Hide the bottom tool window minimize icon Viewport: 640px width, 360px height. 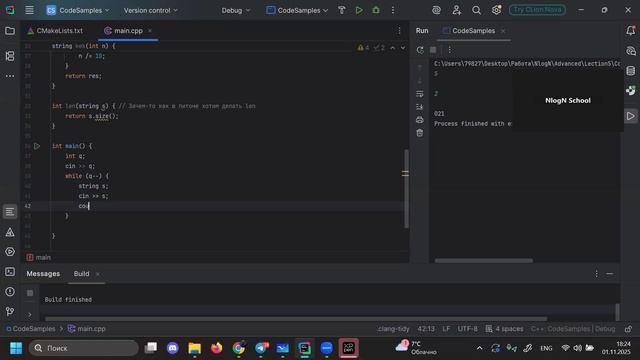point(609,273)
